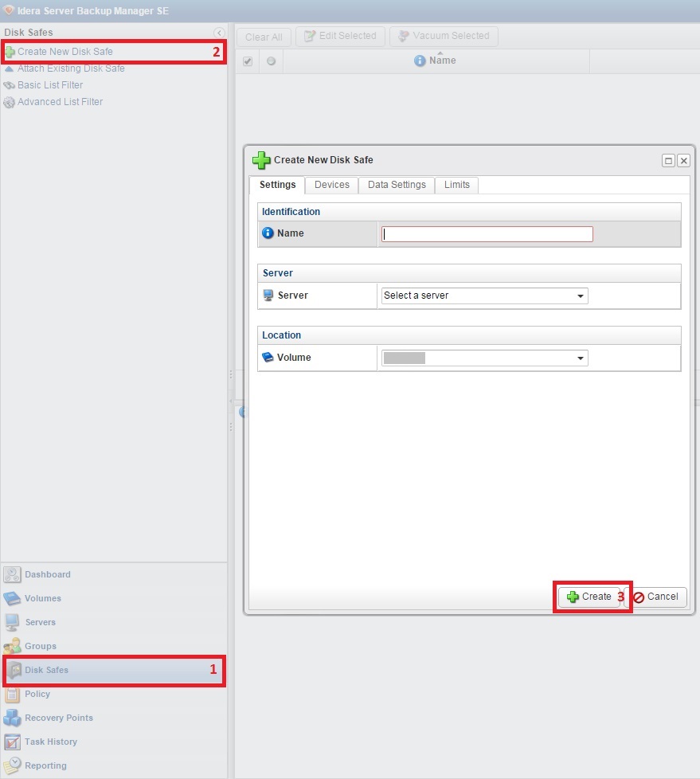The width and height of the screenshot is (700, 779).
Task: Click the Dashboard icon in navigation
Action: click(12, 575)
